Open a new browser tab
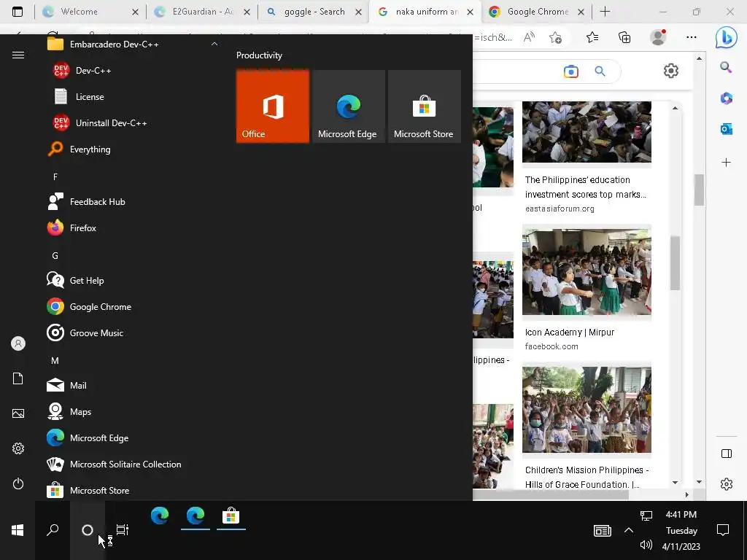 click(x=605, y=12)
